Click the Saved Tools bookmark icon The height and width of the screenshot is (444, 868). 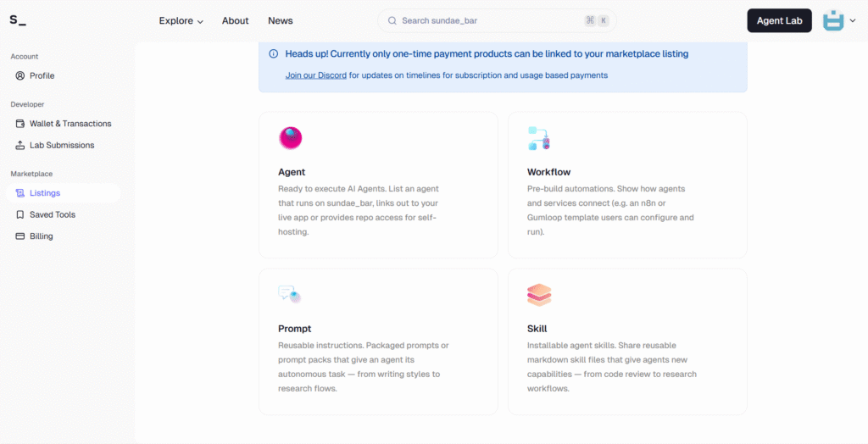coord(20,215)
